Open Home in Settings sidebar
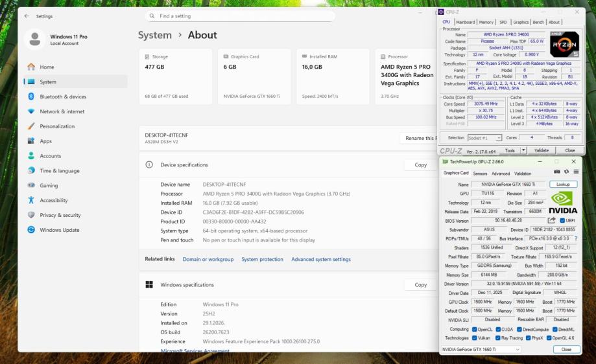The width and height of the screenshot is (596, 364). (x=47, y=67)
